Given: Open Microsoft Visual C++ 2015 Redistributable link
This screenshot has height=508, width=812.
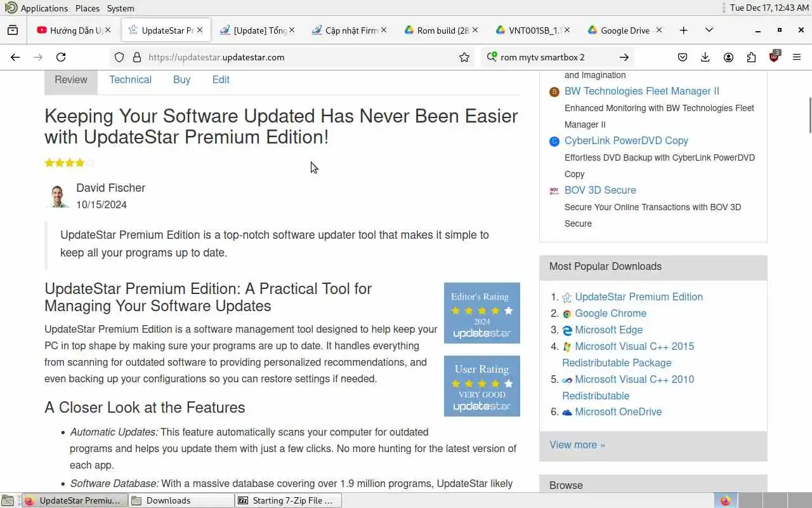Looking at the screenshot, I should click(628, 355).
